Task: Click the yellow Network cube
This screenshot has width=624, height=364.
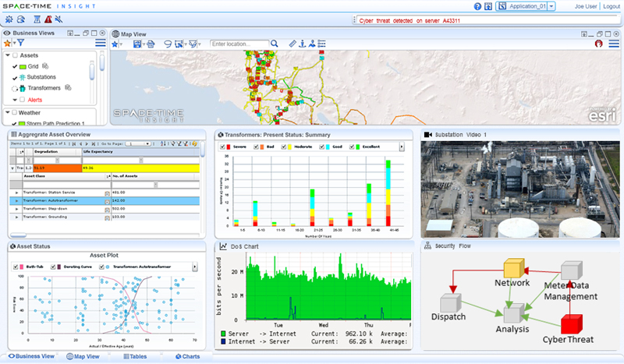Action: coord(514,267)
